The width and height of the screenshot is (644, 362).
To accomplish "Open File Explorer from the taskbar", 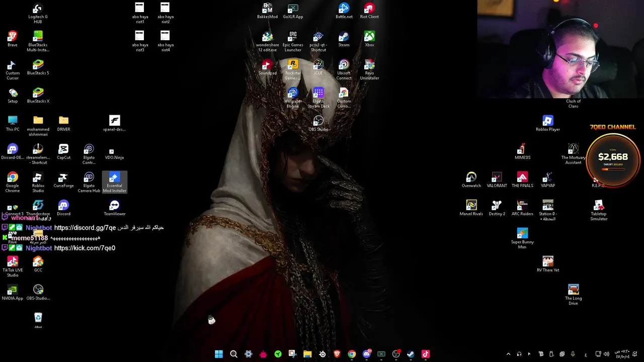I will [307, 354].
